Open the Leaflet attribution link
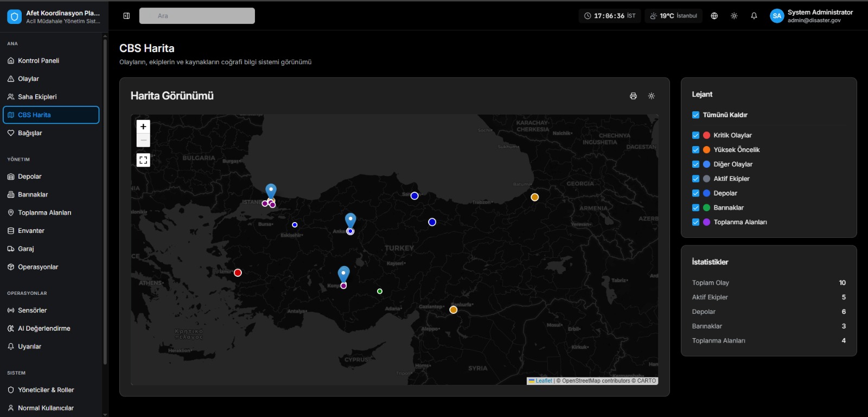Image resolution: width=868 pixels, height=417 pixels. click(x=544, y=381)
